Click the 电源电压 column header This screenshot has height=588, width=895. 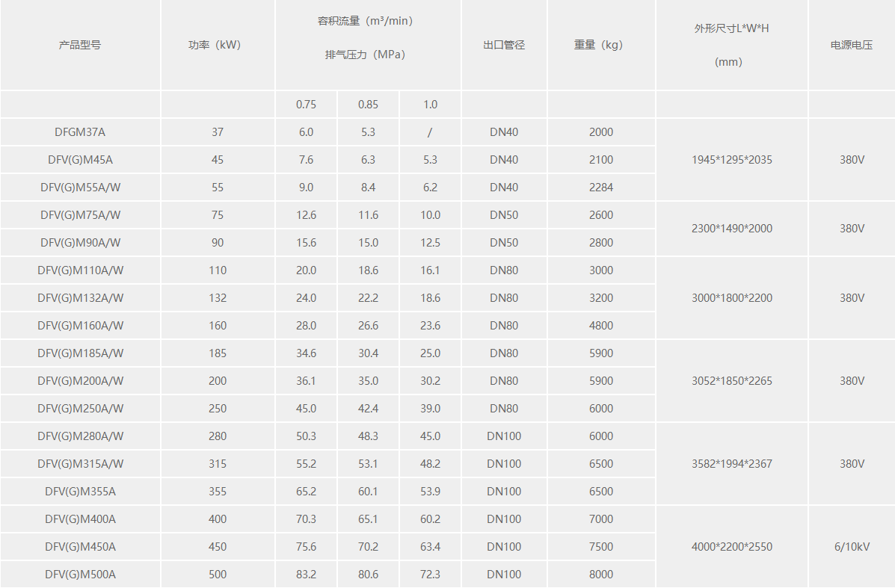click(x=852, y=45)
